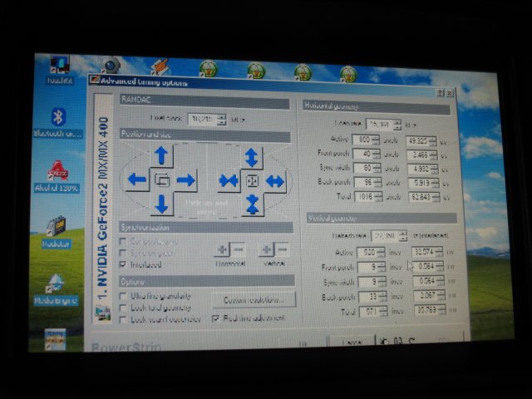Adjust the Pixel clock spinner arrows
Screen dimensions: 532x399
tap(221, 120)
